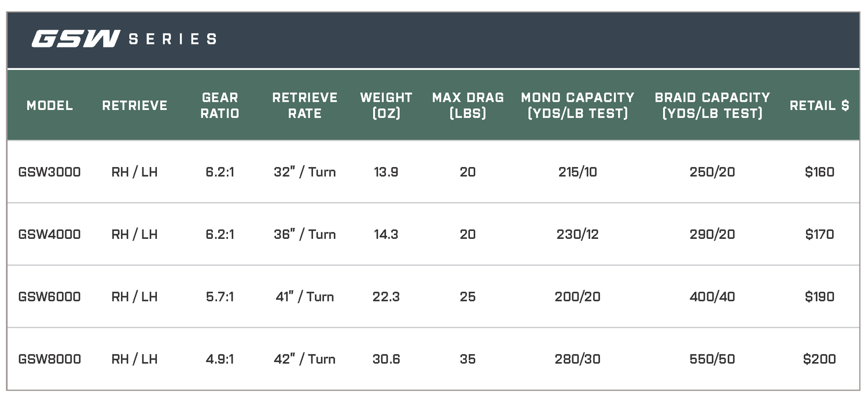Click the RETRIEVE RATE column header

tap(305, 105)
